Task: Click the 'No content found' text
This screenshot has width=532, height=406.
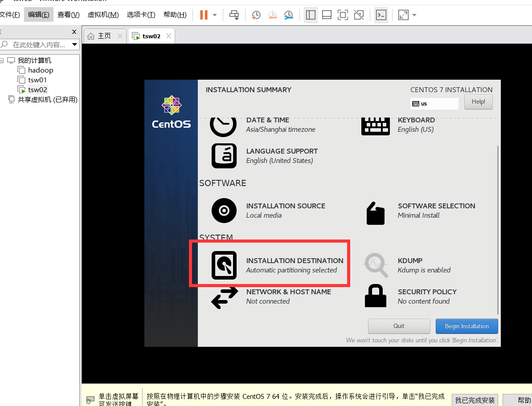Action: (x=423, y=301)
